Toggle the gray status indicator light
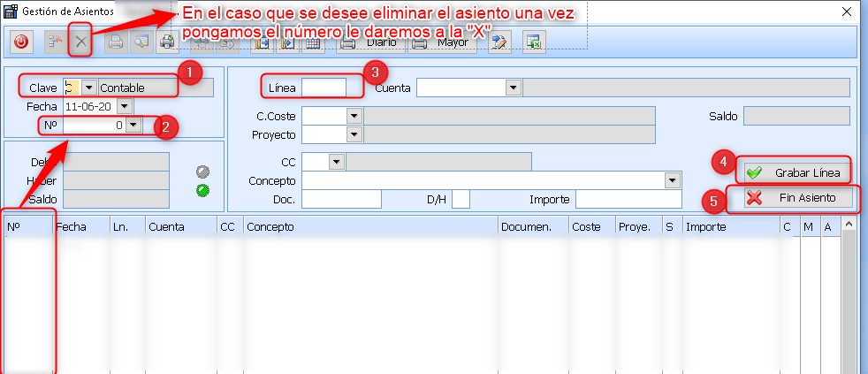The image size is (868, 374). click(x=202, y=172)
